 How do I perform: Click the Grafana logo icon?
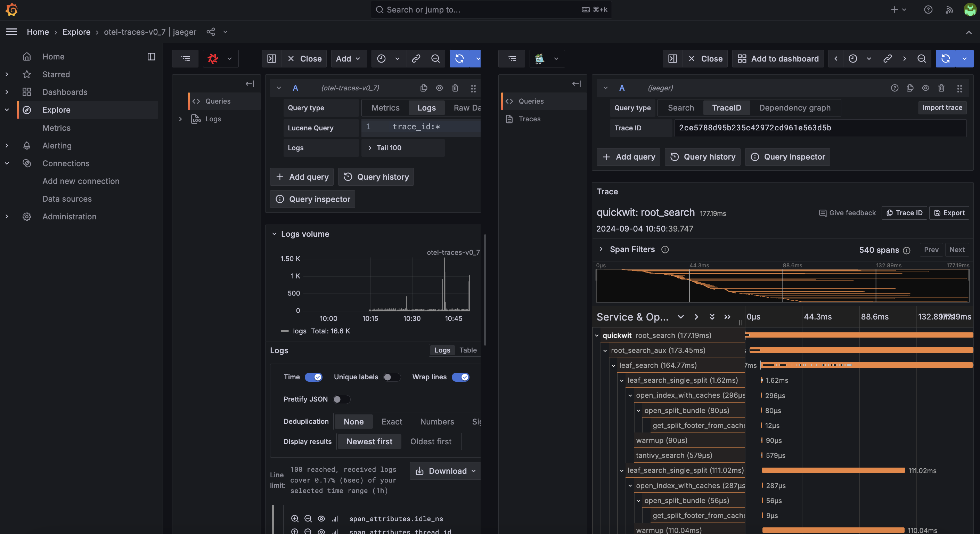coord(12,9)
